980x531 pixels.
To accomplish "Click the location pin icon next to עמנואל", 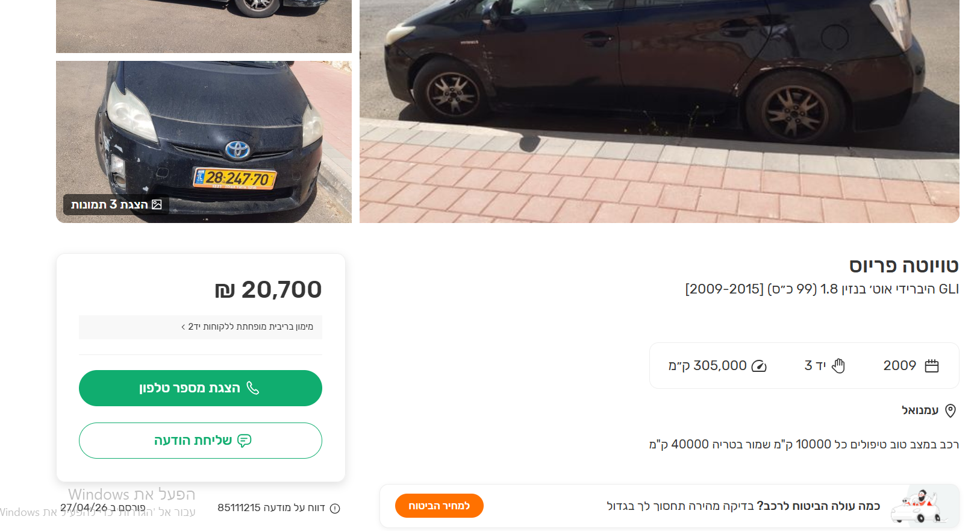I will (x=950, y=410).
